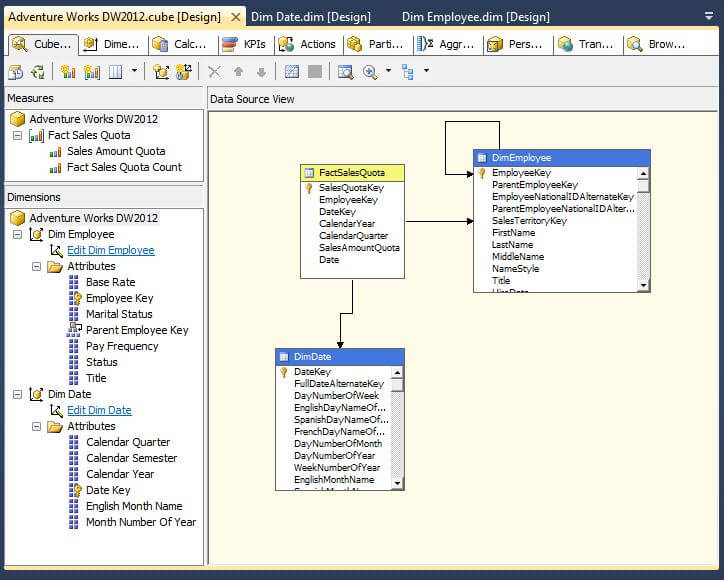This screenshot has height=580, width=724.
Task: Open the Dim Date.dim [Design] document tab
Action: (x=310, y=17)
